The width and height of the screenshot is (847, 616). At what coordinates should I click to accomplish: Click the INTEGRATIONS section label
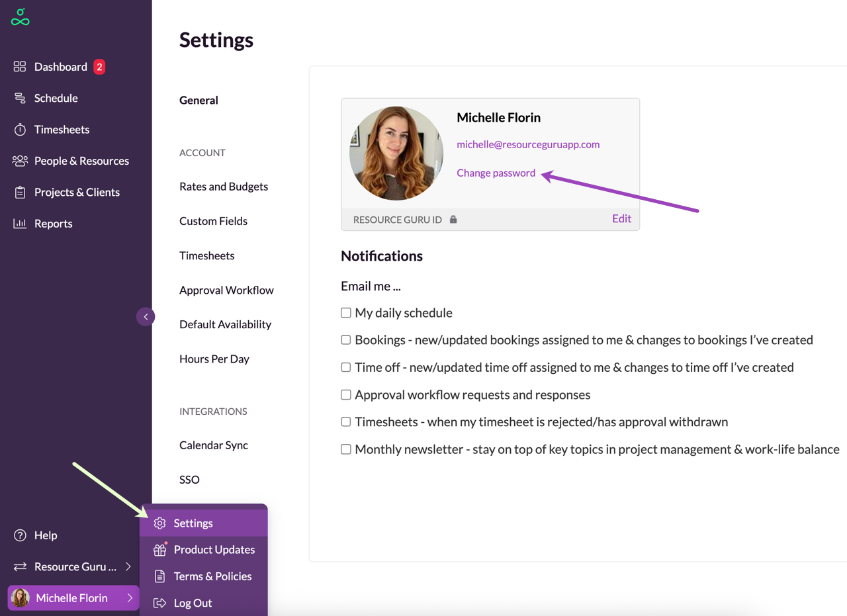[213, 412]
